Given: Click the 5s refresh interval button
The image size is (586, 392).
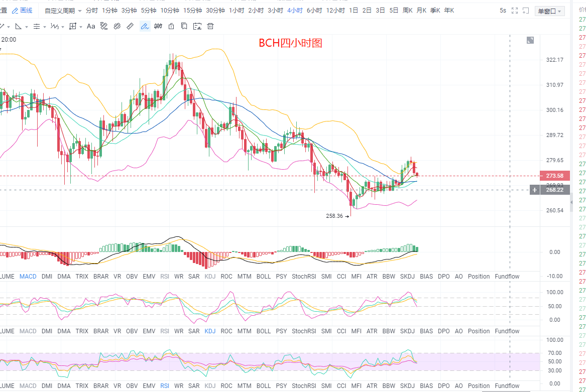Looking at the screenshot, I should pos(503,11).
